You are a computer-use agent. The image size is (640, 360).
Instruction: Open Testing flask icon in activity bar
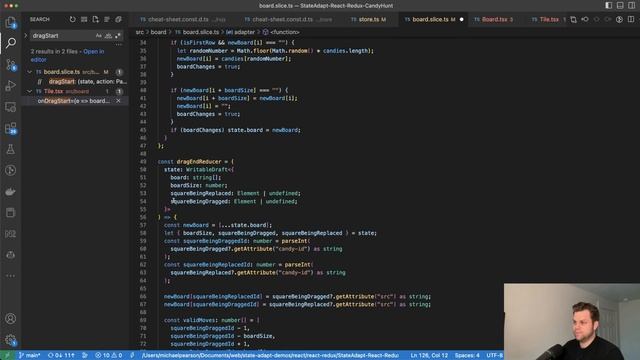pyautogui.click(x=11, y=149)
